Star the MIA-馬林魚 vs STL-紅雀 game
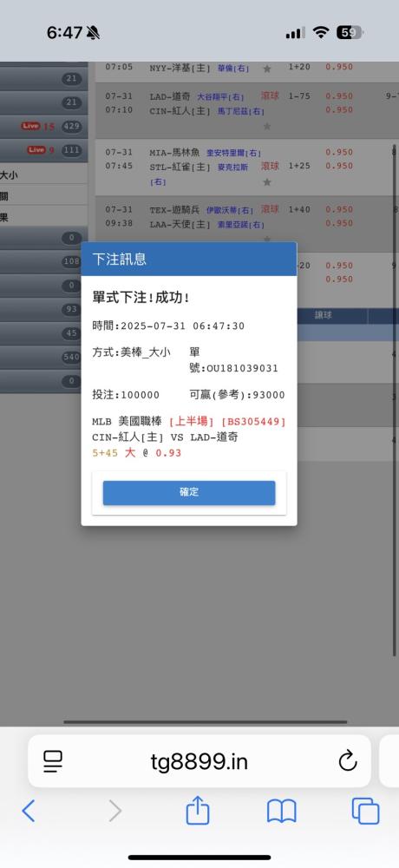This screenshot has height=868, width=399. click(x=267, y=181)
